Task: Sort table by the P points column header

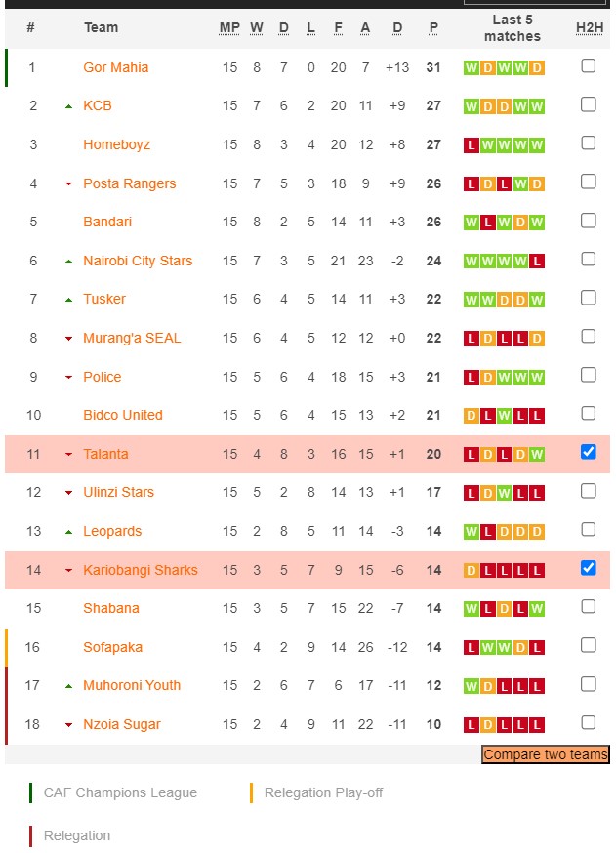Action: click(x=433, y=28)
